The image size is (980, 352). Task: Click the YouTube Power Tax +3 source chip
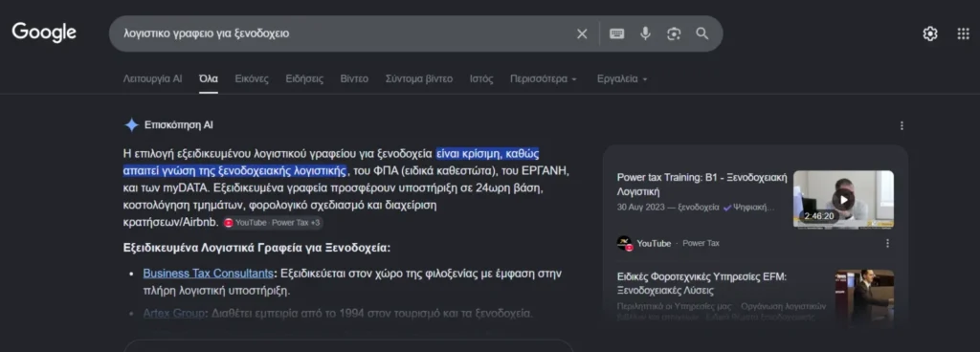pyautogui.click(x=273, y=223)
